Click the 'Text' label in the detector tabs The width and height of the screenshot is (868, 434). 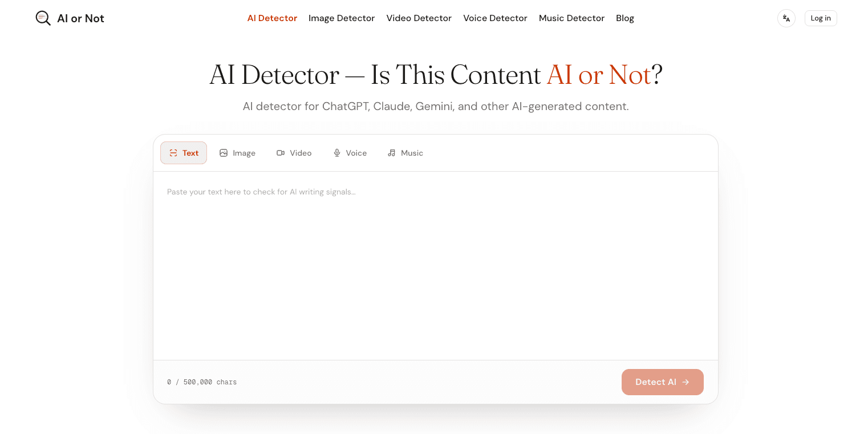190,153
